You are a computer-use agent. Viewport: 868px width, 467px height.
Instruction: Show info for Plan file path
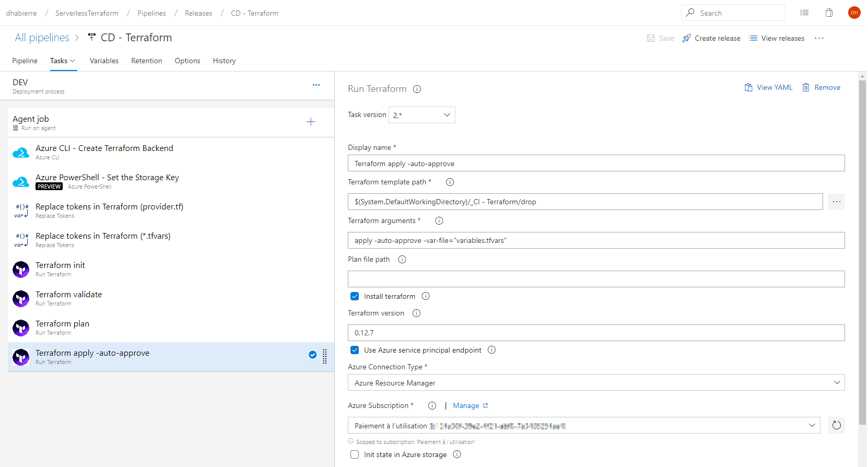pos(402,259)
